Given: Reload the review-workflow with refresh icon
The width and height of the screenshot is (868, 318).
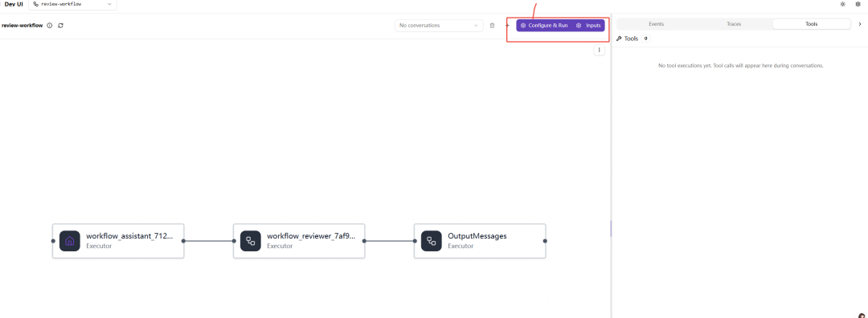Looking at the screenshot, I should 60,26.
